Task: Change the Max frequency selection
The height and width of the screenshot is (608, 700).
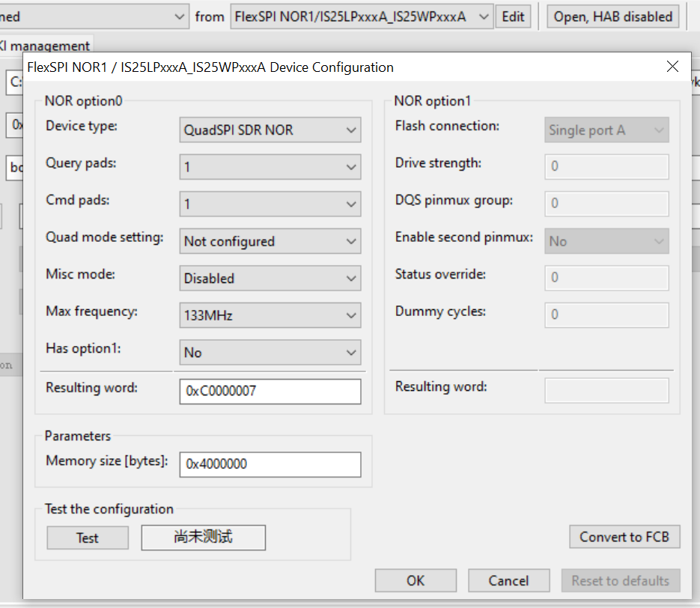Action: click(x=270, y=315)
